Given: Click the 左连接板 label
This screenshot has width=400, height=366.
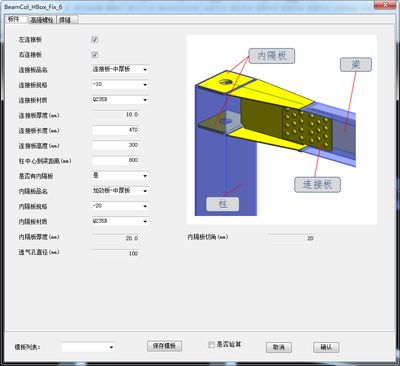Looking at the screenshot, I should coord(30,40).
